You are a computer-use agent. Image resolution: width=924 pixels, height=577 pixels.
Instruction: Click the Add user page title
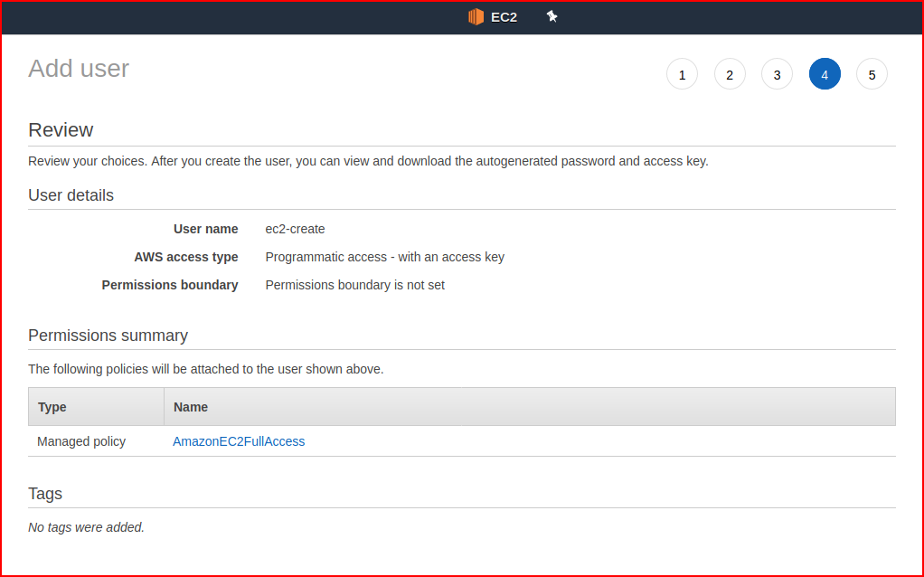coord(79,69)
